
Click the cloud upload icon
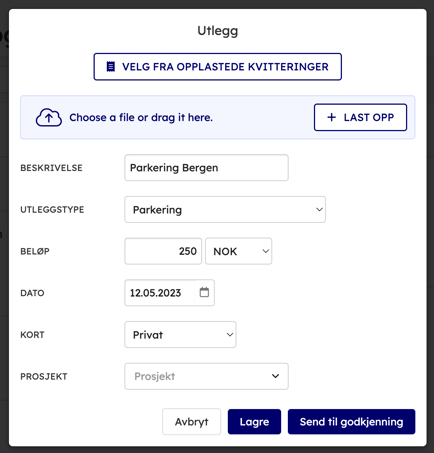[49, 117]
